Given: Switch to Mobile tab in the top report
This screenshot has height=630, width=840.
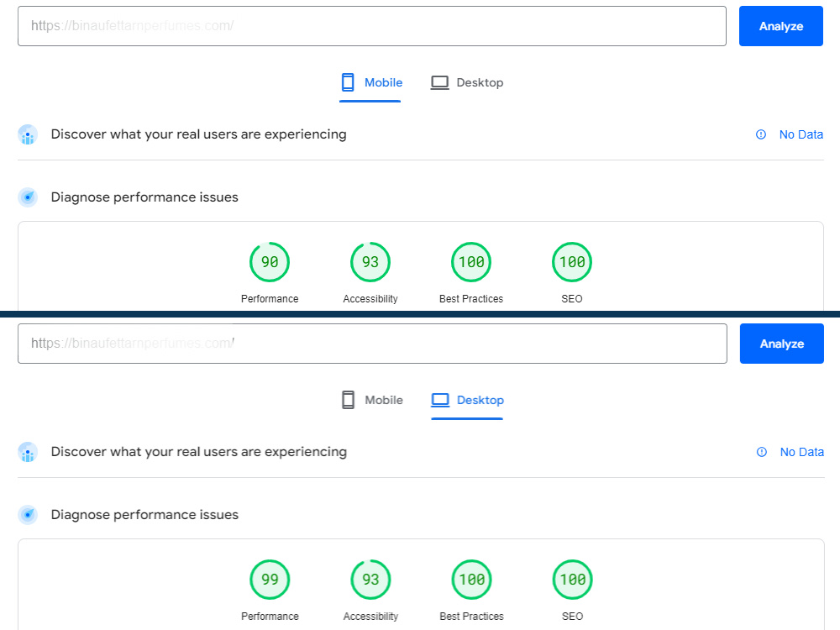Looking at the screenshot, I should point(370,82).
